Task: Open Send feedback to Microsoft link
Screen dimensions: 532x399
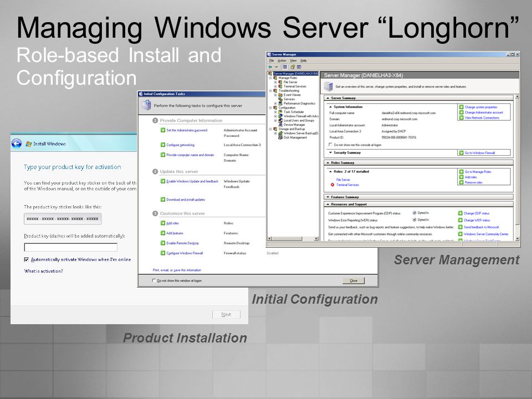Action: pyautogui.click(x=481, y=227)
